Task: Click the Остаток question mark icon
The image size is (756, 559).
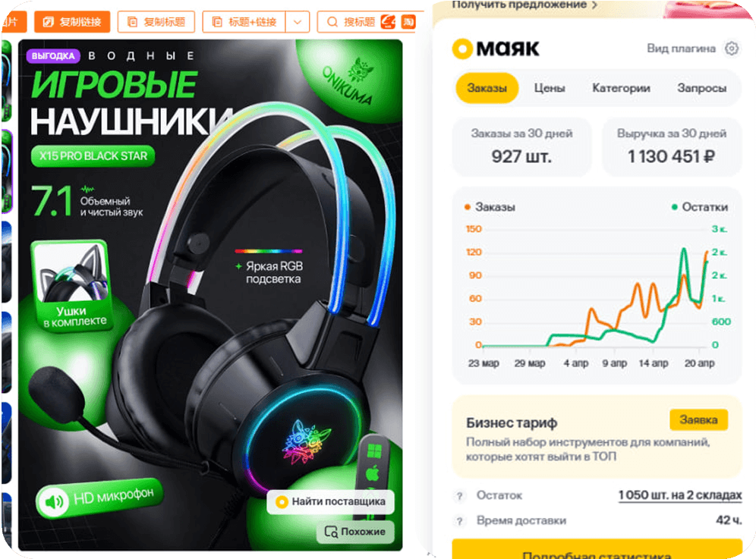Action: tap(459, 496)
